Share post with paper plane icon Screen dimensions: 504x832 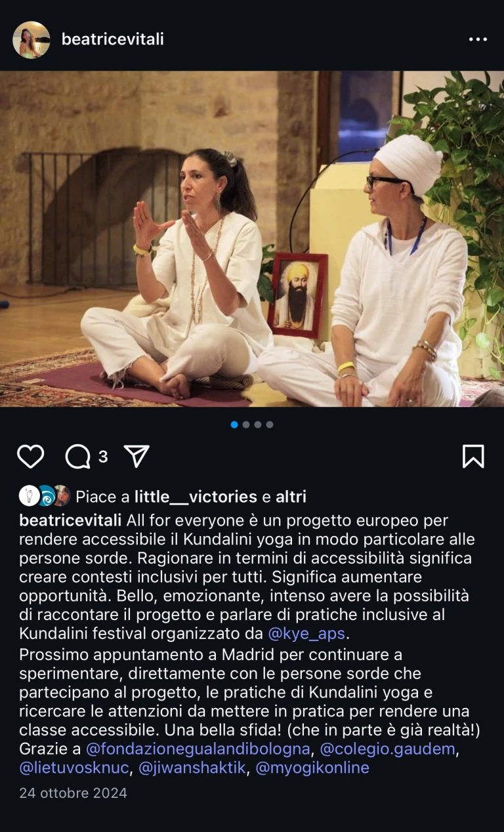(136, 456)
